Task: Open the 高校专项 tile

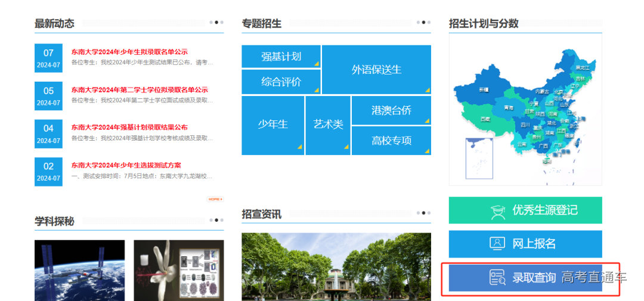Action: tap(391, 141)
